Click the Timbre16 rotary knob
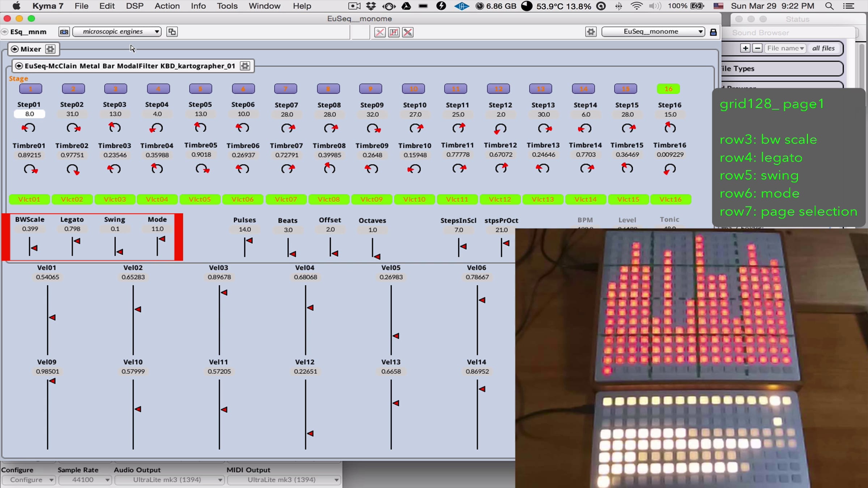 coord(669,169)
